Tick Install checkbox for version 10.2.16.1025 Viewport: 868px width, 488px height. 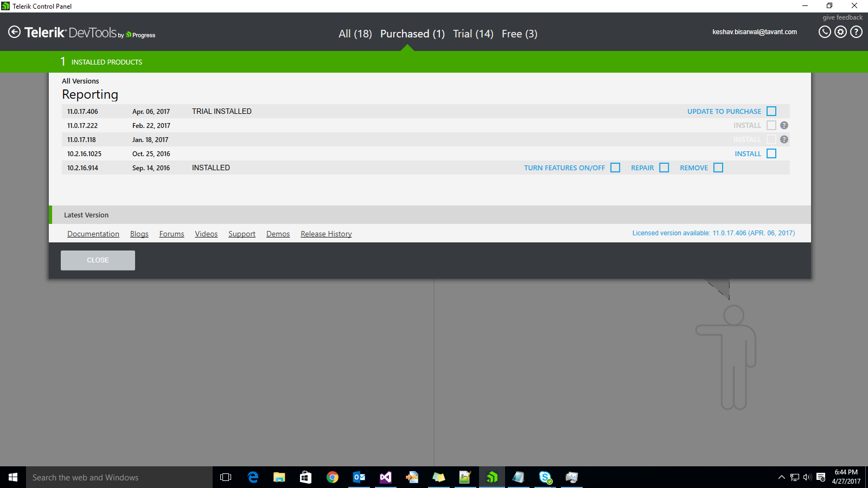pos(771,153)
